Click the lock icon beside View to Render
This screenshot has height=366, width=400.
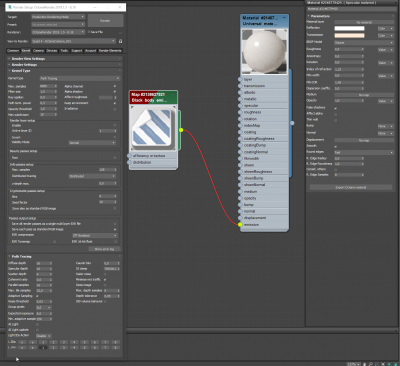(x=120, y=41)
